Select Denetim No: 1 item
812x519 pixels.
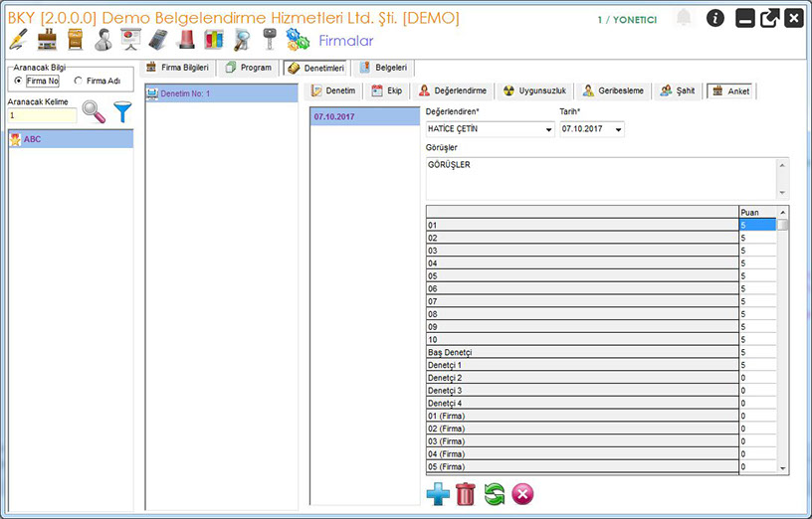tap(222, 93)
